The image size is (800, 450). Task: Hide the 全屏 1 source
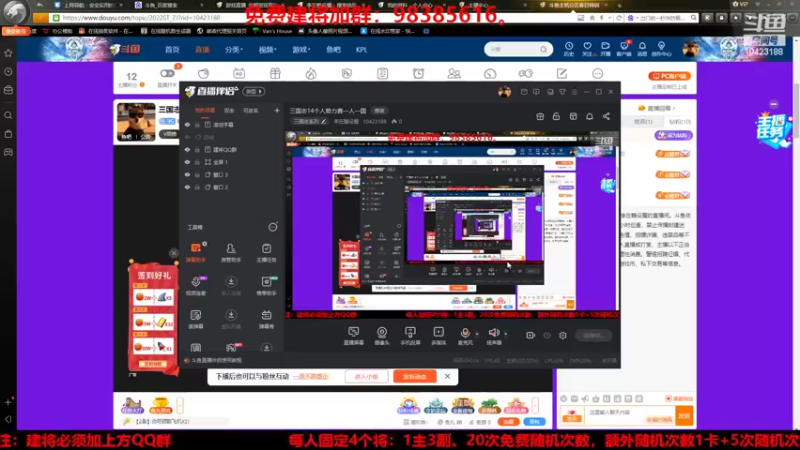pos(187,162)
